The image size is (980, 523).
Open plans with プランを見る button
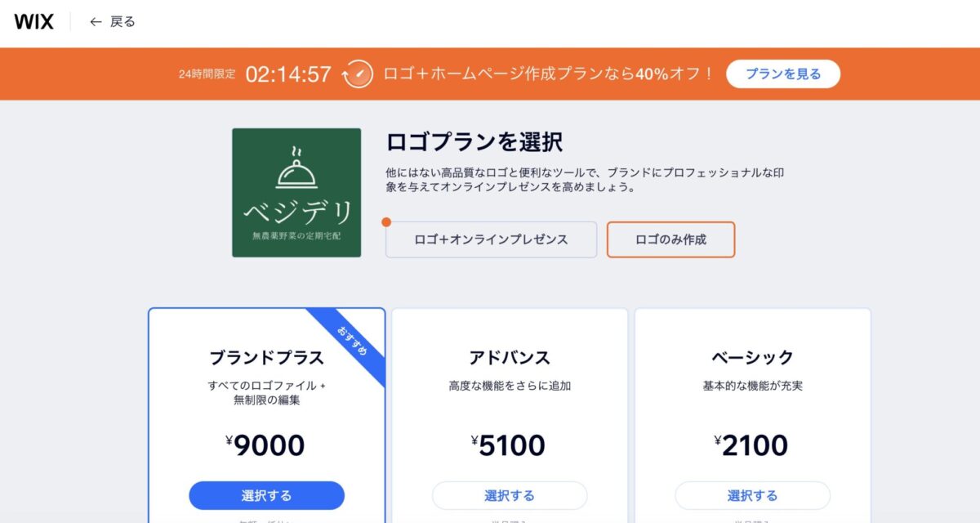tap(783, 74)
